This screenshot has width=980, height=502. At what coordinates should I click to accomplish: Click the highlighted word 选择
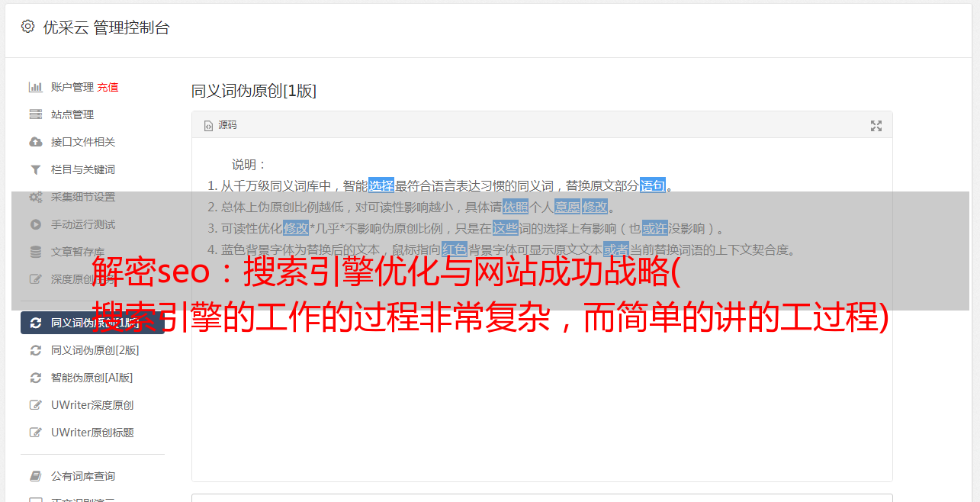click(381, 185)
